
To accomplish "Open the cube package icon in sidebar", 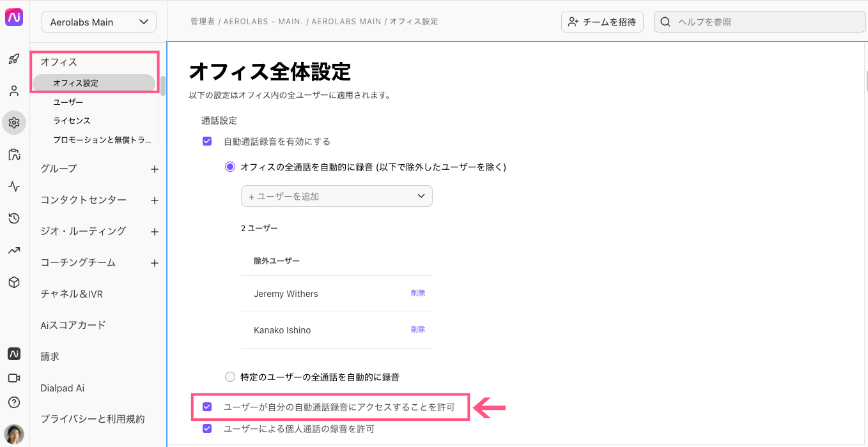I will click(14, 282).
